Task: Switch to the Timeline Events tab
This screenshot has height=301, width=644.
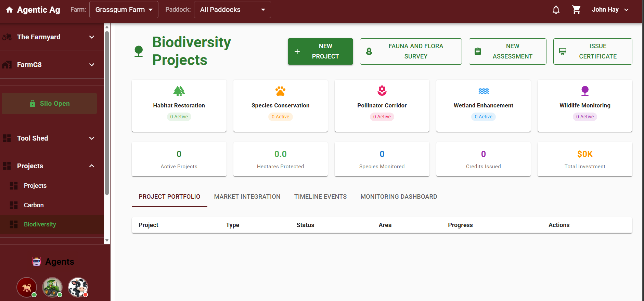Action: click(320, 197)
